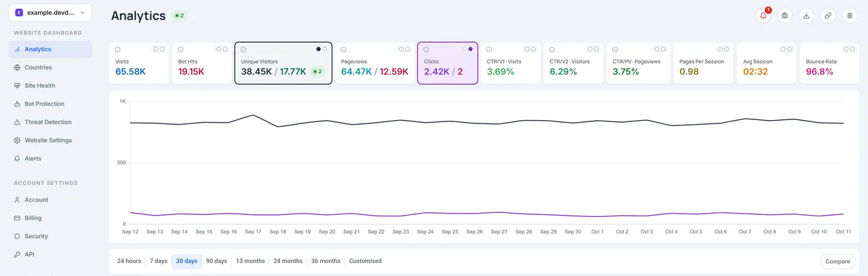The image size is (868, 276).
Task: Open Countries in the sidebar
Action: pyautogui.click(x=51, y=68)
